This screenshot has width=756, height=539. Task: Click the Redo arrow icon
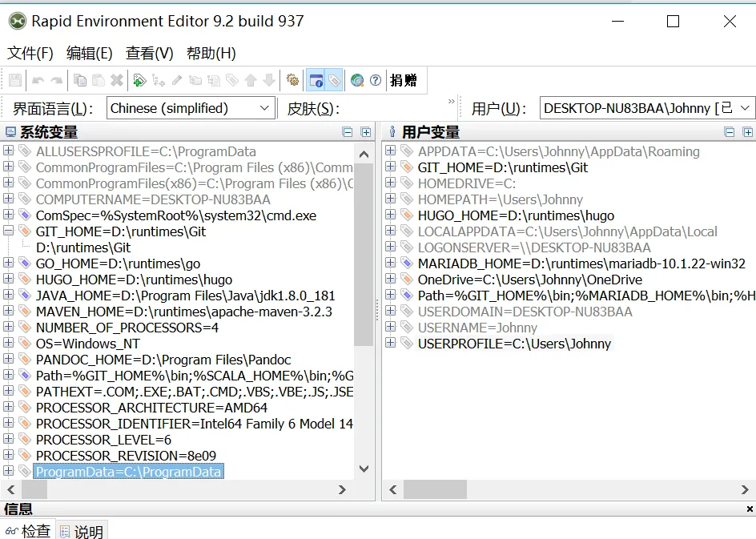click(x=56, y=80)
